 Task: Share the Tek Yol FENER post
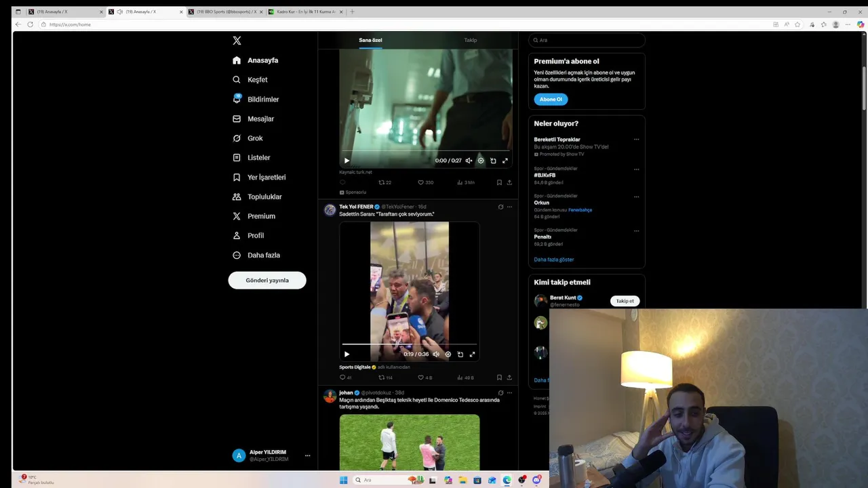509,378
